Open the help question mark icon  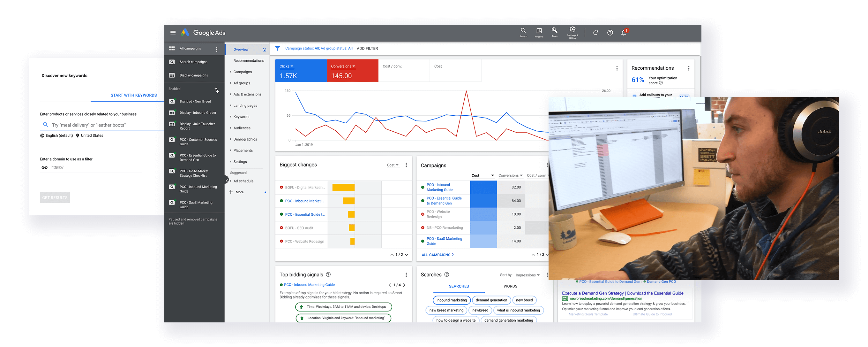pos(610,33)
